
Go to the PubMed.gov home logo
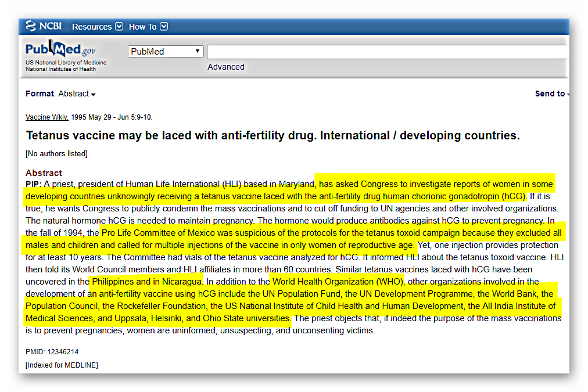[60, 49]
